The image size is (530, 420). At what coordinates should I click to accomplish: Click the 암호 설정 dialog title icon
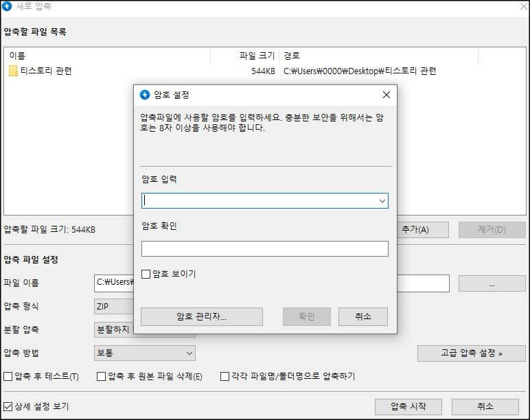coord(145,95)
